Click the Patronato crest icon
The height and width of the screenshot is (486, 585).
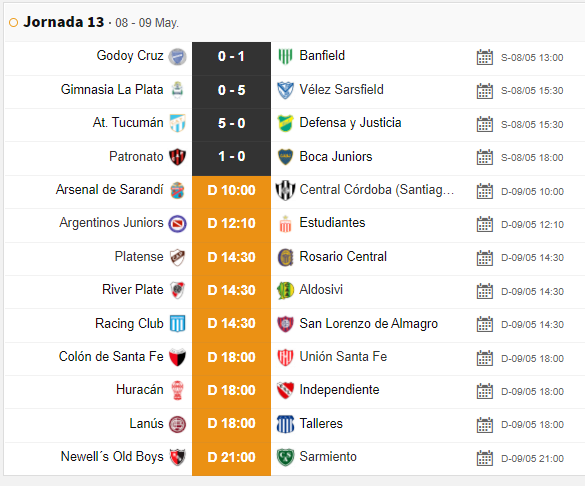pos(178,157)
